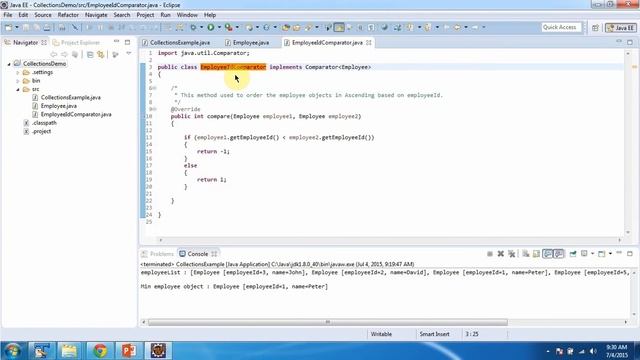
Task: Click the clock showing 9:30 AM
Action: tap(617, 347)
